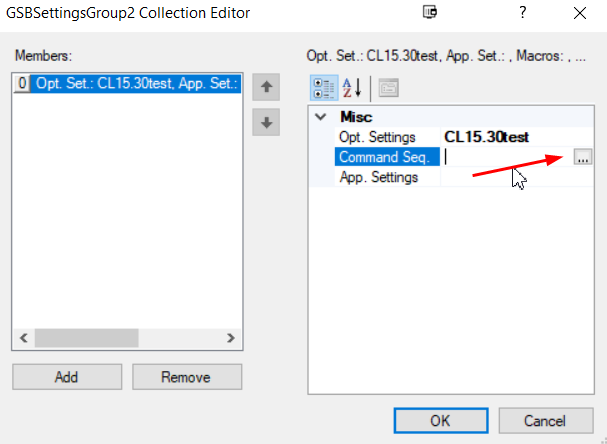
Task: Select the App. Settings property row
Action: tap(378, 177)
